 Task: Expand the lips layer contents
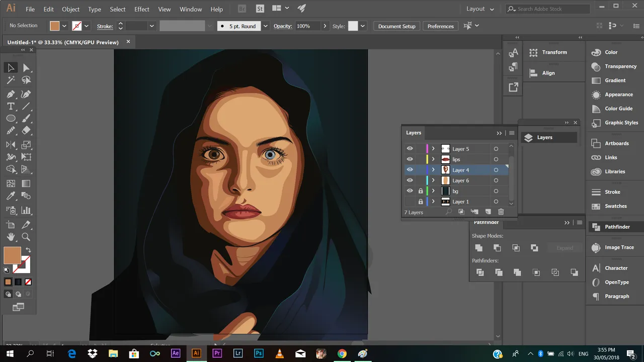(433, 159)
